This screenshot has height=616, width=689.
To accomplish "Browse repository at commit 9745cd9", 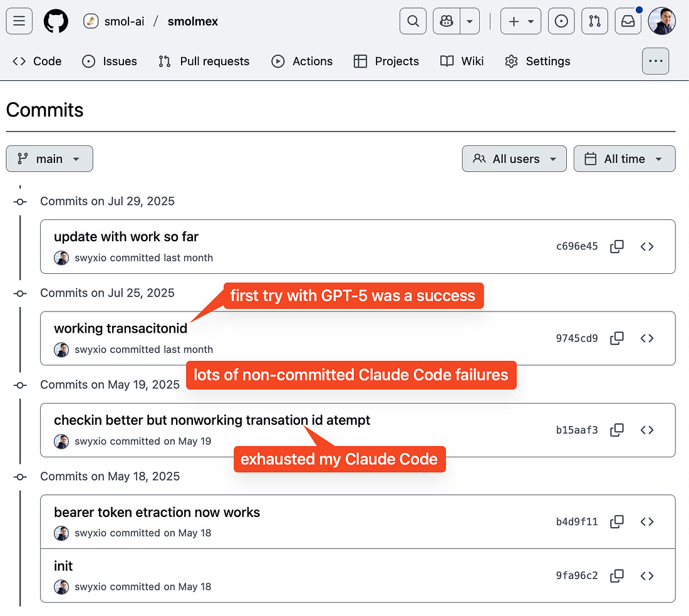I will (647, 338).
